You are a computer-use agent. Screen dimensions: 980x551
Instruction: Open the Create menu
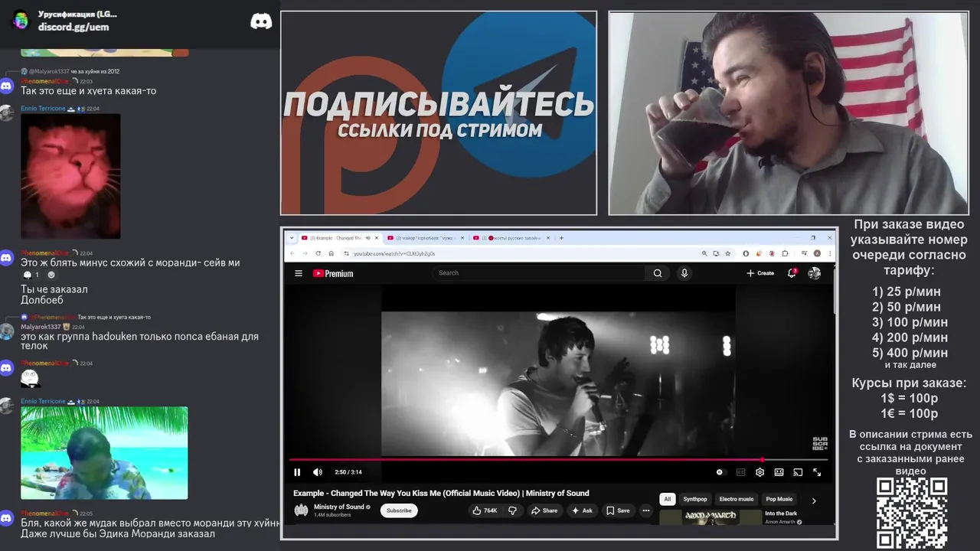pyautogui.click(x=760, y=273)
